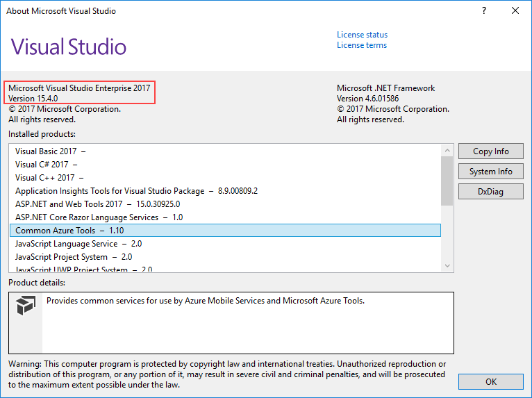The image size is (532, 398).
Task: Select Application Insights Tools for Visual Studio Package
Action: pos(225,191)
